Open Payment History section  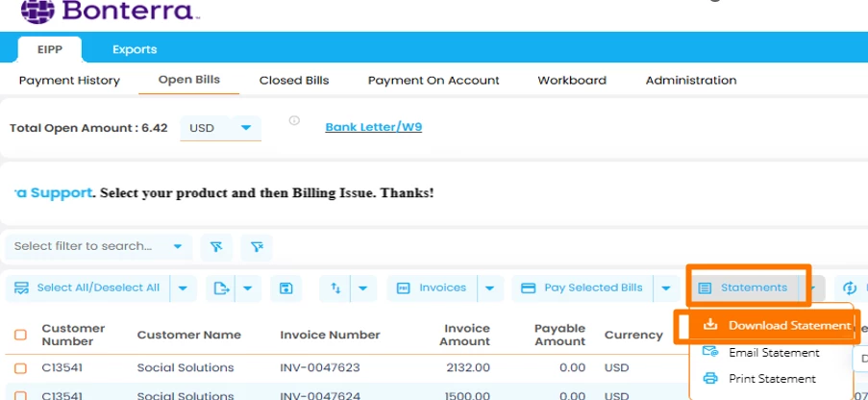pyautogui.click(x=69, y=81)
